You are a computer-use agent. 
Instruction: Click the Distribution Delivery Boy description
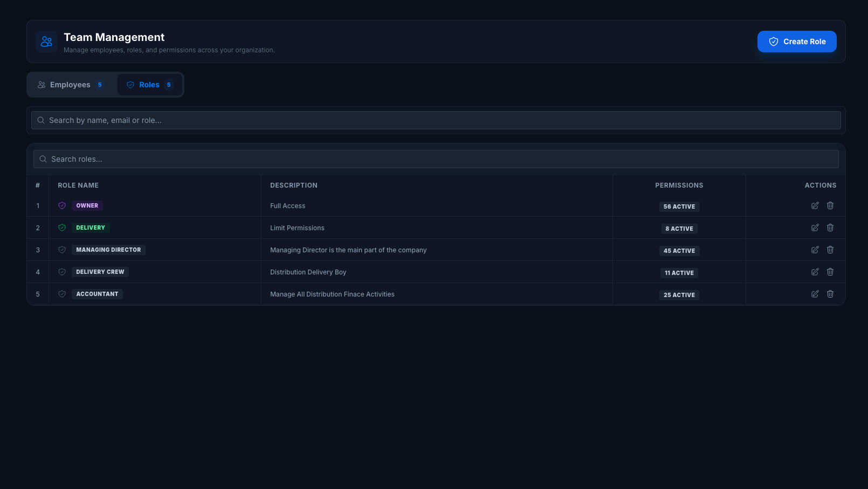pyautogui.click(x=308, y=272)
